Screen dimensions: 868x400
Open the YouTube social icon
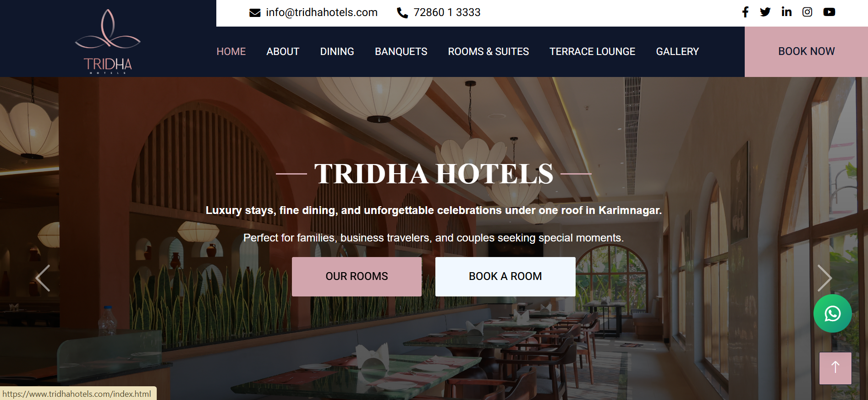(829, 12)
